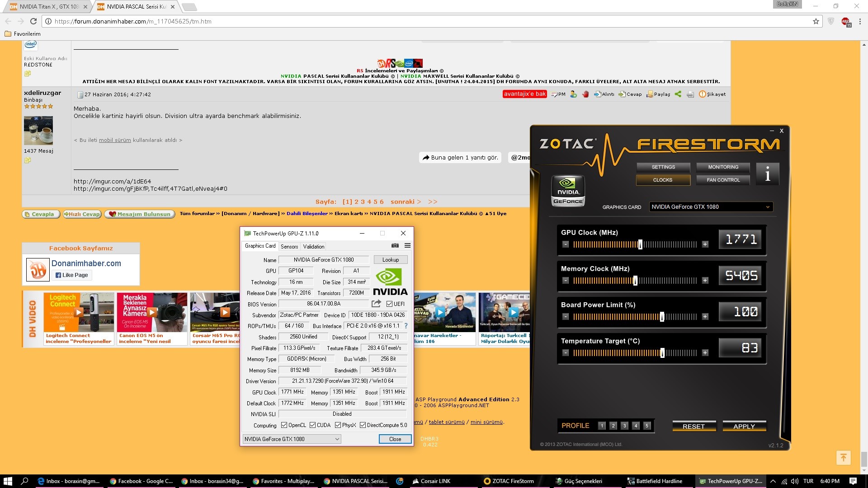868x488 pixels.
Task: Click the network icon in system tray
Action: click(784, 481)
